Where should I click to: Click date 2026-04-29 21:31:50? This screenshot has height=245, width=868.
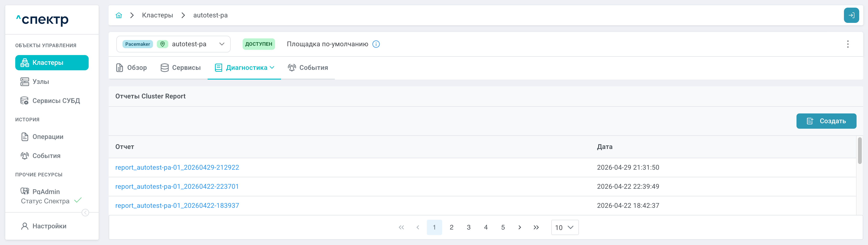pyautogui.click(x=628, y=168)
